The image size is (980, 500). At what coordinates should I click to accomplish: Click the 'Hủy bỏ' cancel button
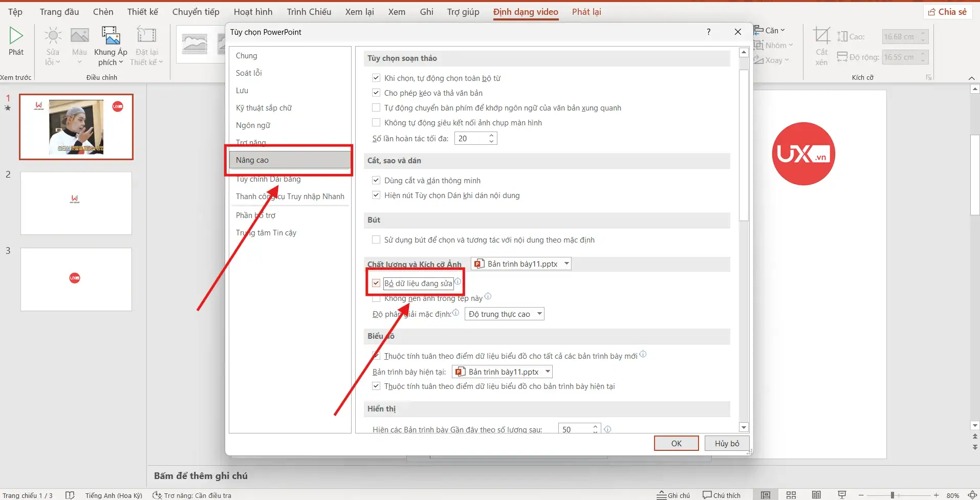(x=726, y=443)
